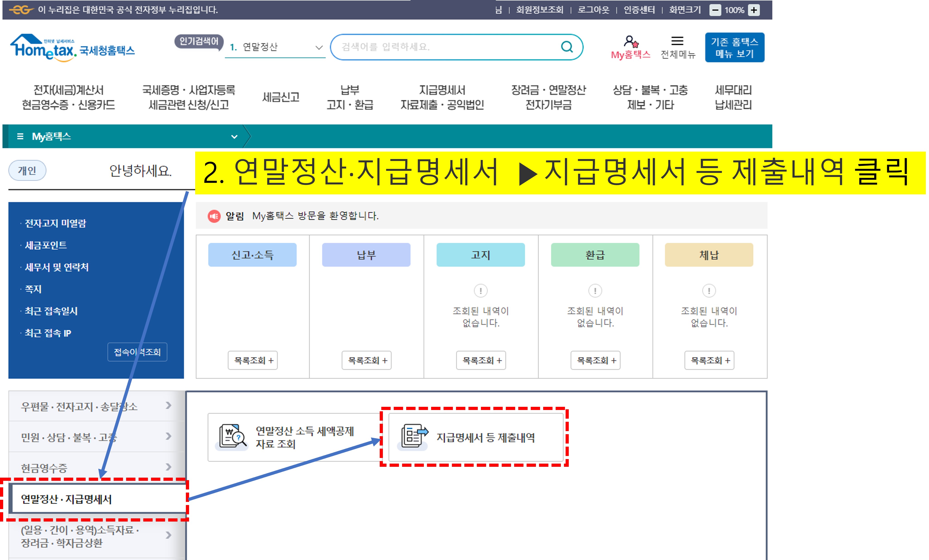Expand 우편물·전자고지·송달장소 menu arrow
This screenshot has width=929, height=560.
(168, 405)
